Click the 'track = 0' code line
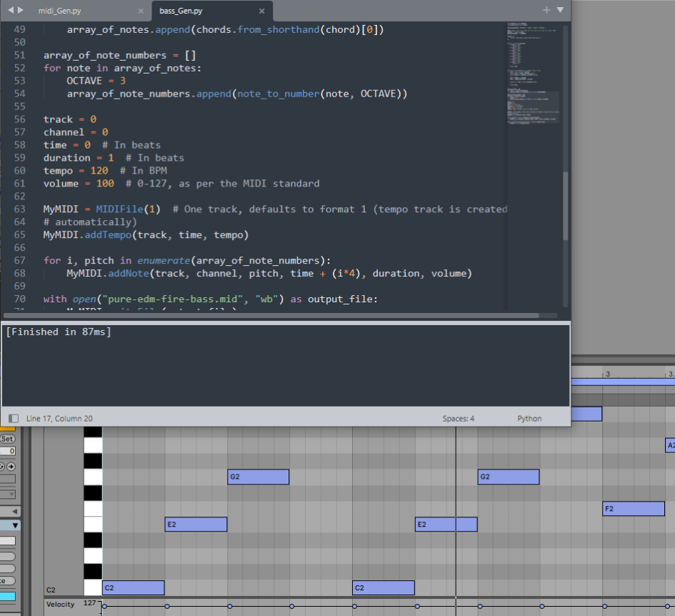 (x=70, y=119)
